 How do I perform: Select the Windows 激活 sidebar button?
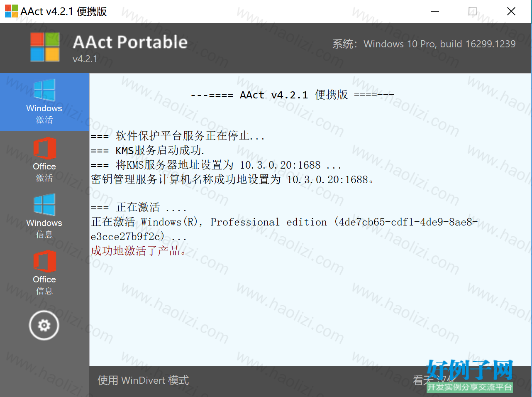[44, 102]
